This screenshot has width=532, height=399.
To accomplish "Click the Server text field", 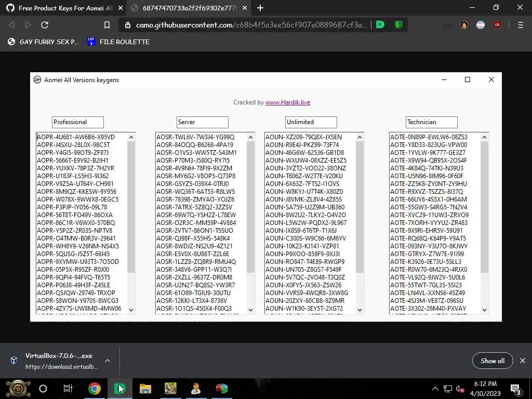I will pyautogui.click(x=203, y=122).
